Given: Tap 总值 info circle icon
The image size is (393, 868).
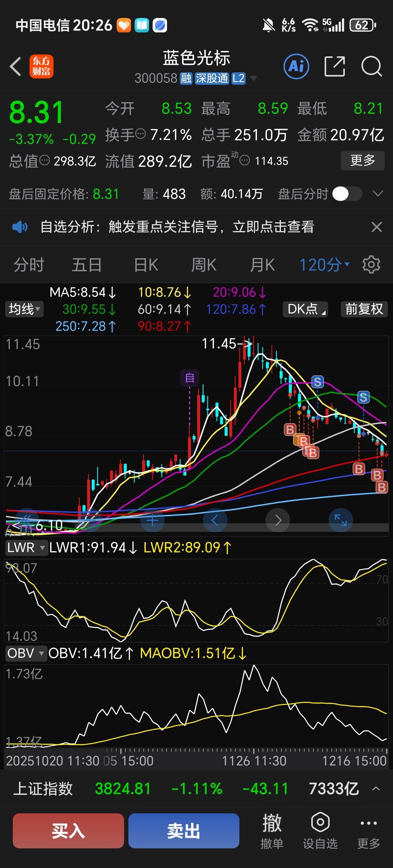Looking at the screenshot, I should coord(45,160).
